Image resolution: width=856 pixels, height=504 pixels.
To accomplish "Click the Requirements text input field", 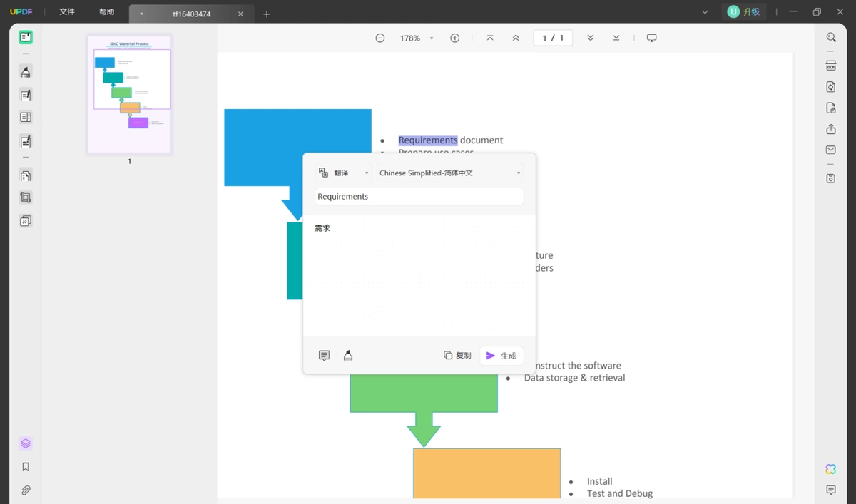I will click(x=419, y=196).
